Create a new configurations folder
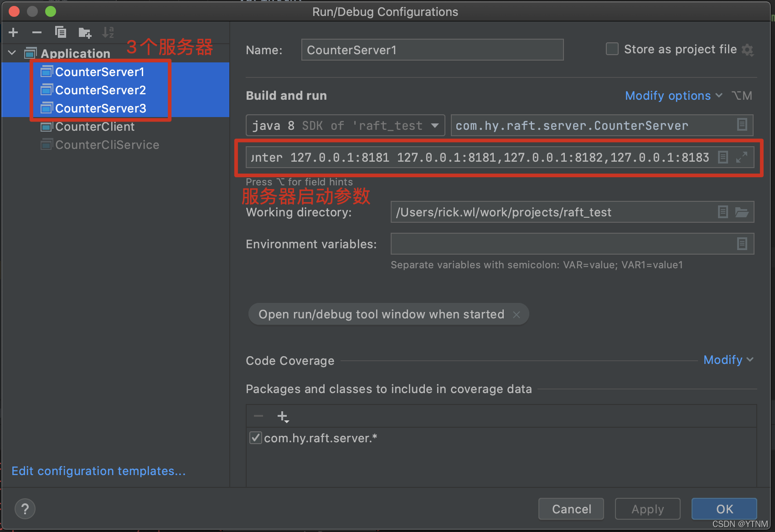 point(84,32)
